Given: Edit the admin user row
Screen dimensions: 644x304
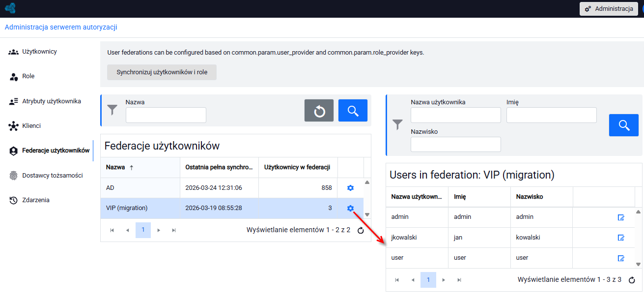Looking at the screenshot, I should tap(621, 217).
